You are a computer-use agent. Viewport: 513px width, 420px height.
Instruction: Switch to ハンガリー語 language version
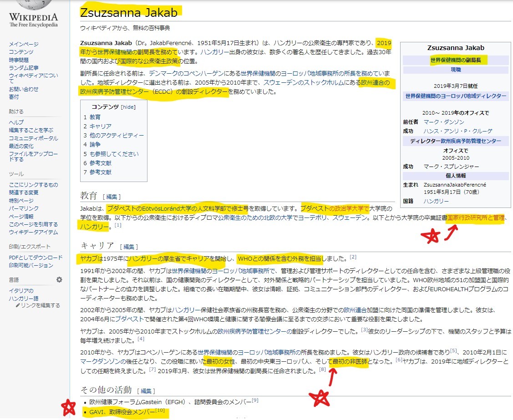point(24,299)
